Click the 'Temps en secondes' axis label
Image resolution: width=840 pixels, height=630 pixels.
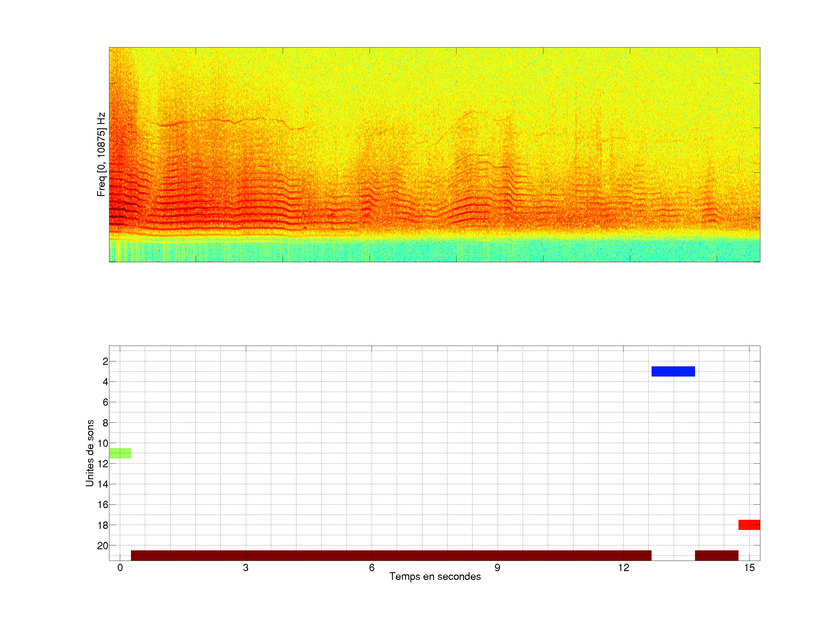(x=435, y=576)
